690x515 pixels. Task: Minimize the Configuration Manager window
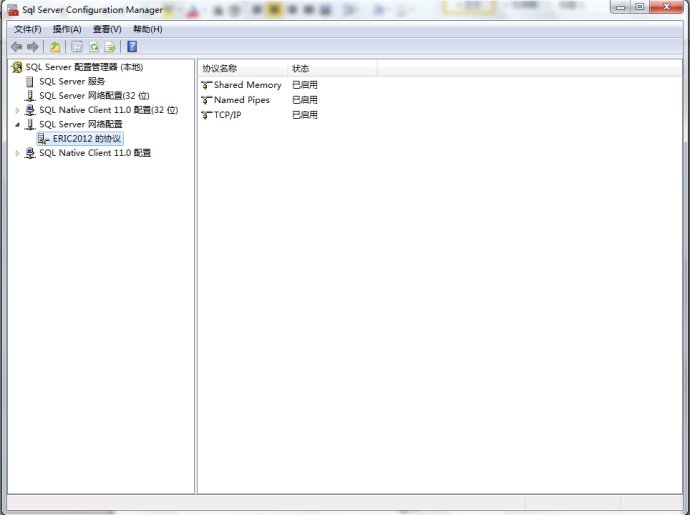tap(621, 7)
